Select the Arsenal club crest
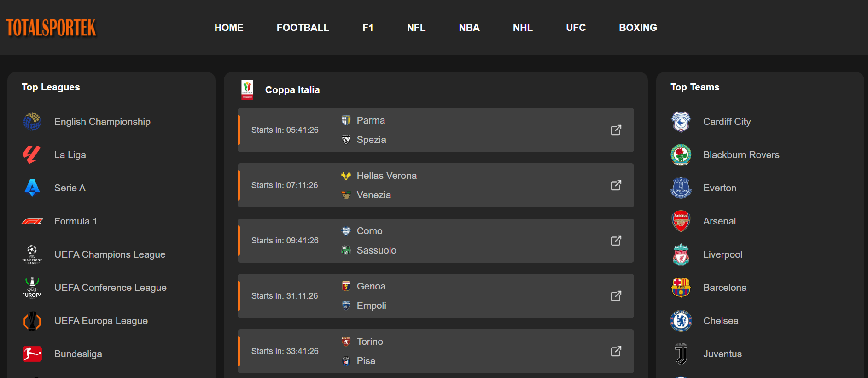868x378 pixels. coord(681,221)
